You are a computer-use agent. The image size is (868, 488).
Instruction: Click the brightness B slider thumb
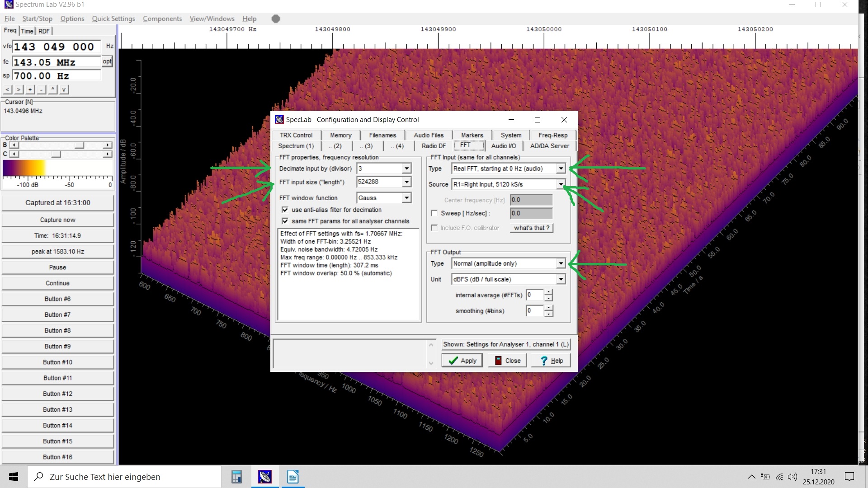[80, 145]
